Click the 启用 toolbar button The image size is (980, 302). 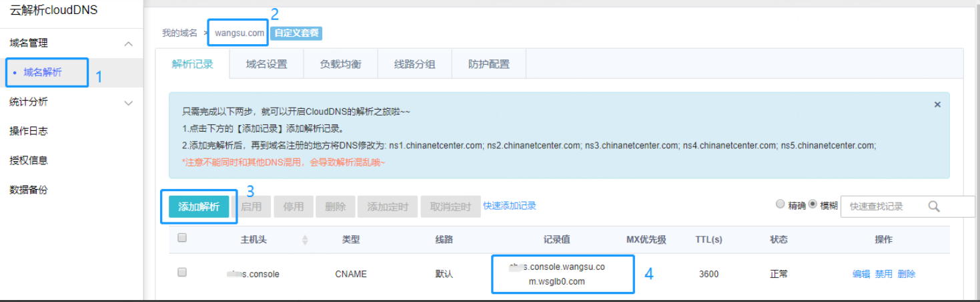(x=252, y=207)
